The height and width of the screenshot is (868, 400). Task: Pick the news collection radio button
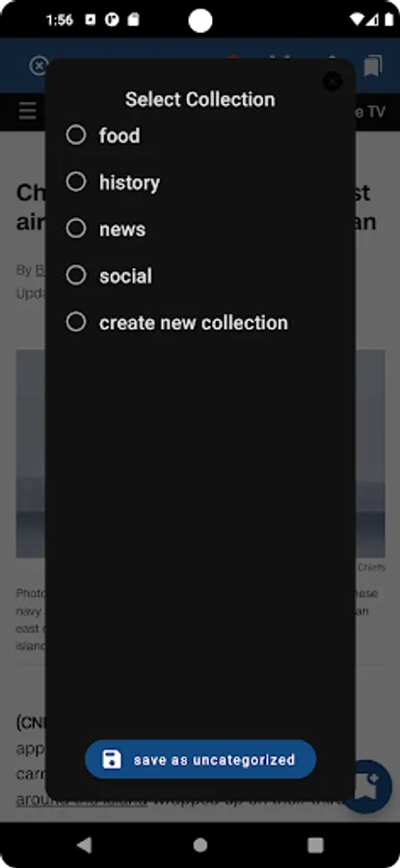[x=76, y=228]
